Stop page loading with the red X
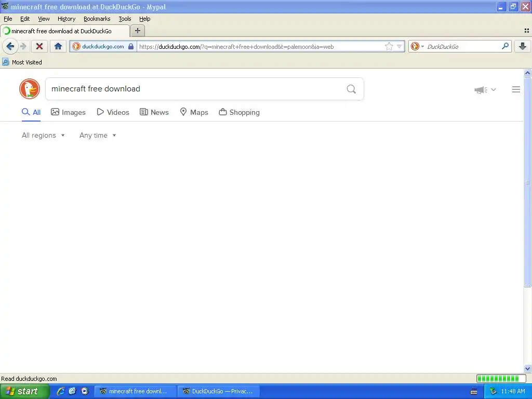The image size is (532, 399). pyautogui.click(x=39, y=46)
